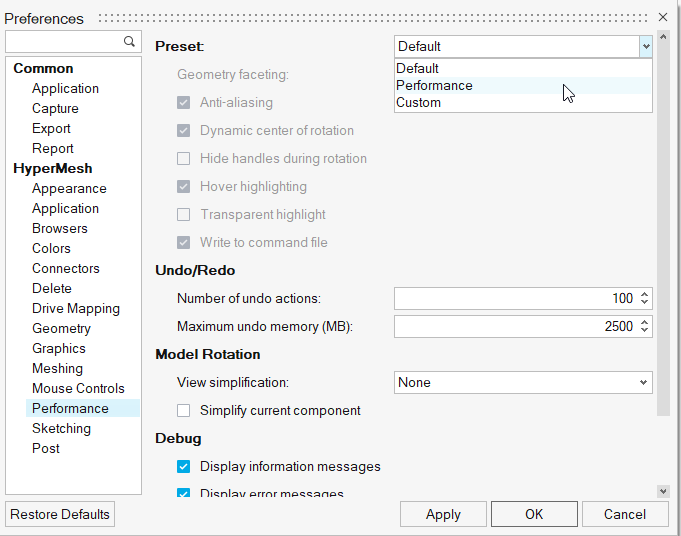The height and width of the screenshot is (536, 681).
Task: Open Colors preferences
Action: click(51, 248)
